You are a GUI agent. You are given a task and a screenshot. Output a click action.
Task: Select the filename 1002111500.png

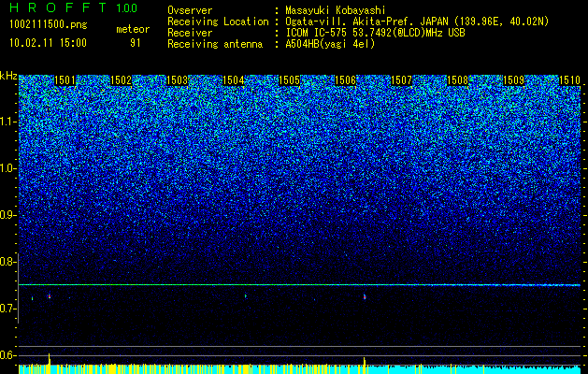click(49, 25)
